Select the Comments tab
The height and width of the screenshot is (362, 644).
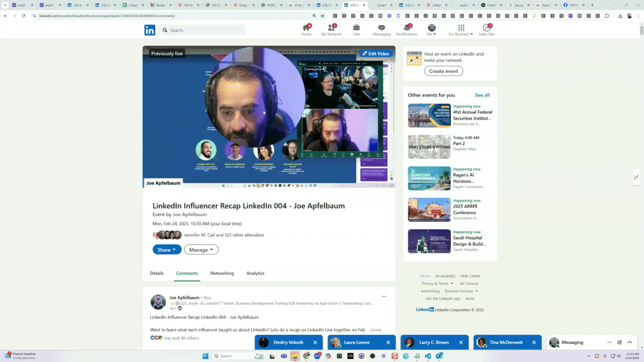(x=187, y=273)
